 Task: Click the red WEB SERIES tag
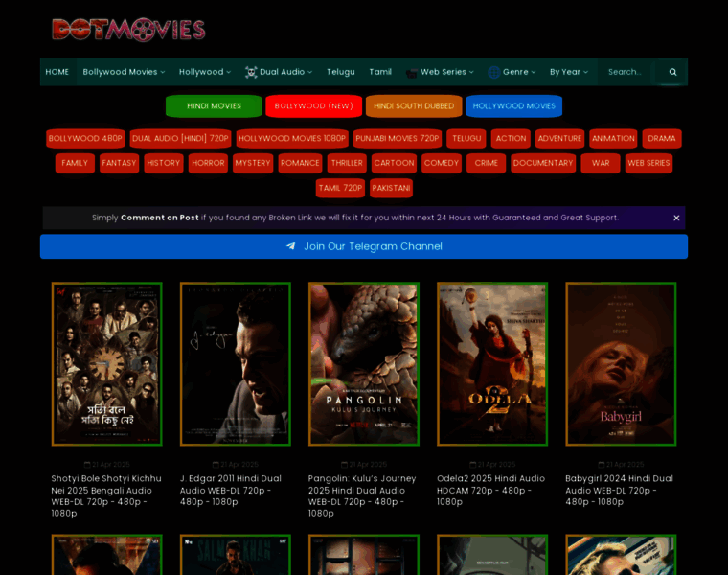[x=648, y=163]
